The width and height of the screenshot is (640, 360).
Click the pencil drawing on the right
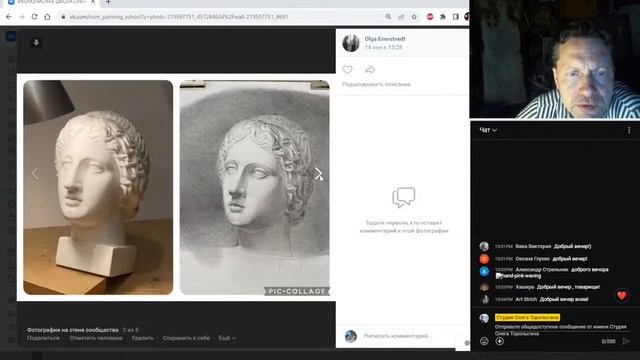pyautogui.click(x=255, y=187)
